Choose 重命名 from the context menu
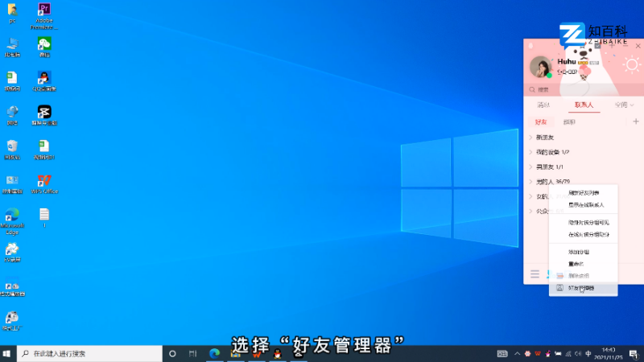The height and width of the screenshot is (362, 644). (x=576, y=264)
